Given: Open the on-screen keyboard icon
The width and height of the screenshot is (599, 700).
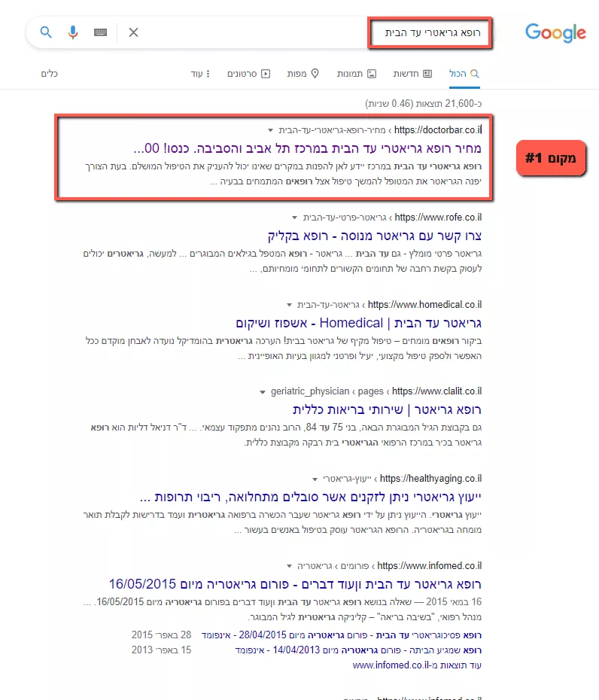Looking at the screenshot, I should pyautogui.click(x=100, y=32).
